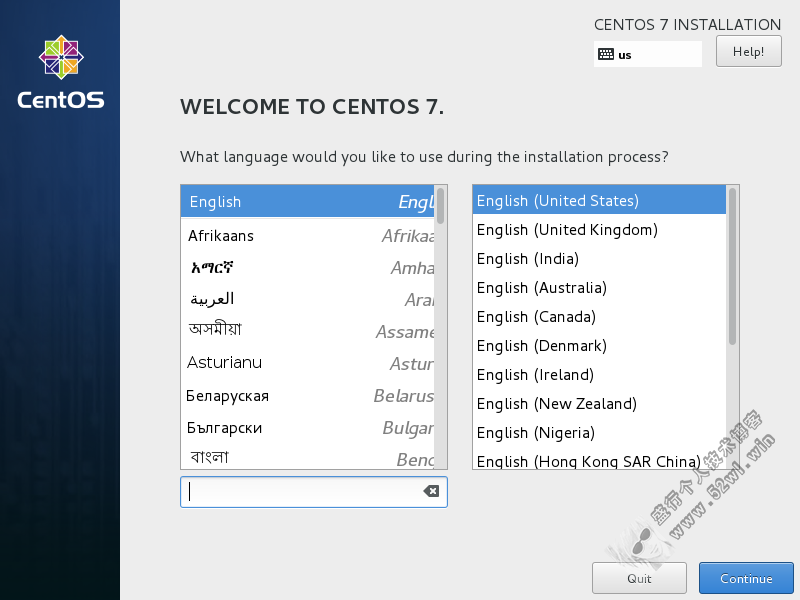Open the Help! button
800x600 pixels.
(x=748, y=52)
